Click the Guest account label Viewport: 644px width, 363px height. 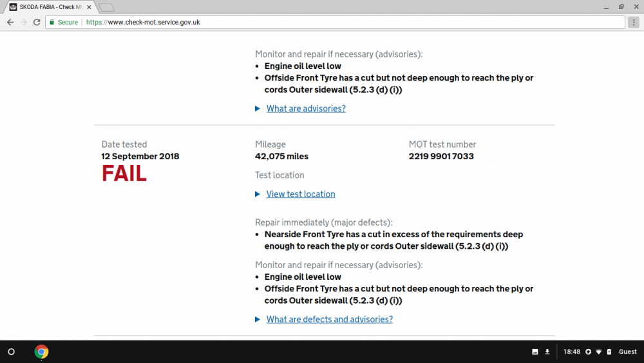[627, 352]
